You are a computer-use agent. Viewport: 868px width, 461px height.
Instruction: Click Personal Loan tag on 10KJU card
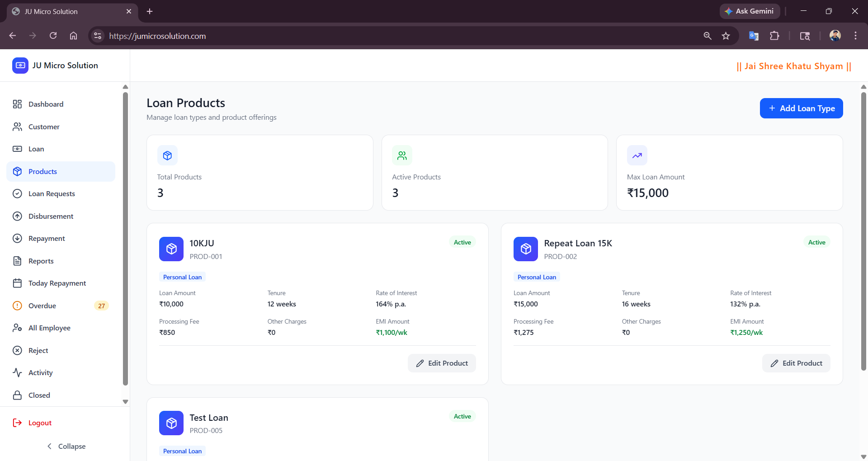182,277
